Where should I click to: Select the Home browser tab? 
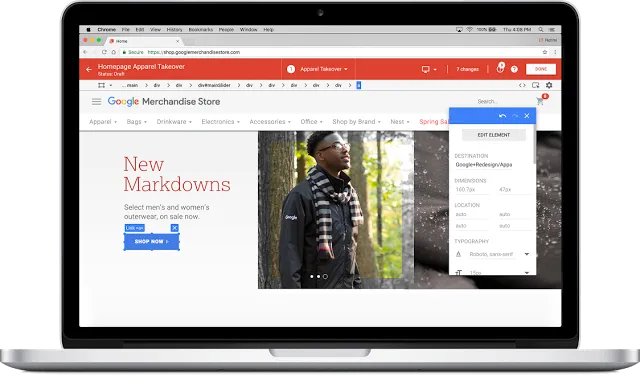click(144, 41)
